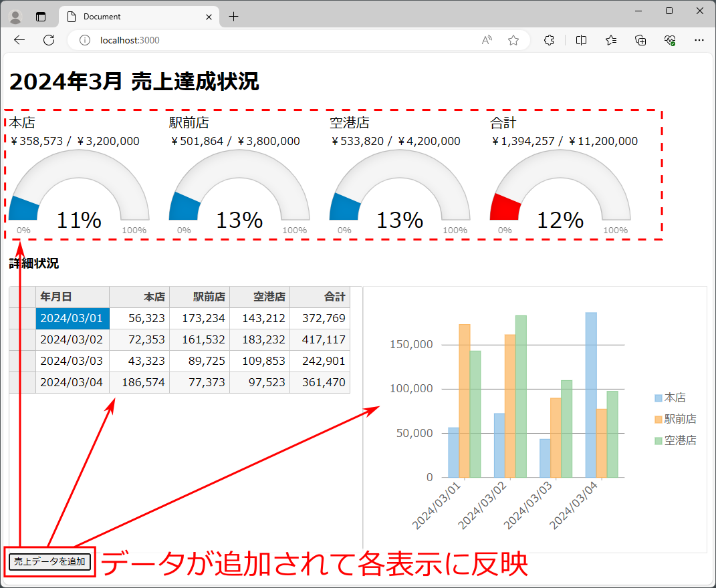
Task: Click the 本店 gauge showing 11%
Action: (79, 192)
